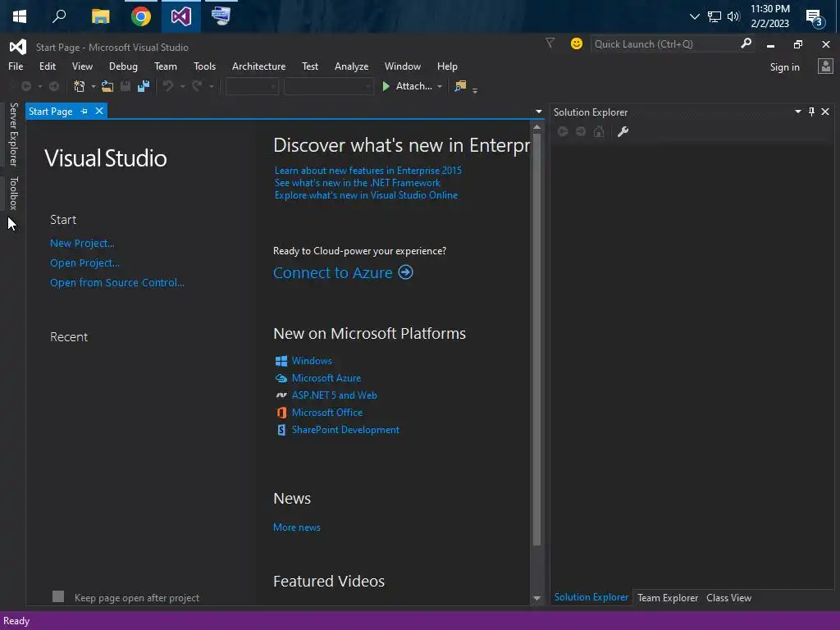Click the pin icon on Start Page tab

pos(84,112)
